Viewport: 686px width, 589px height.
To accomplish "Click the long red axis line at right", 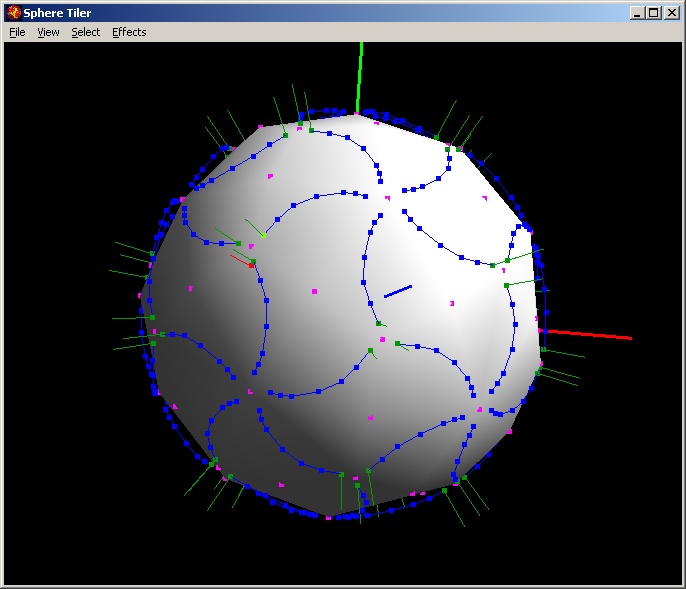I will coord(590,334).
